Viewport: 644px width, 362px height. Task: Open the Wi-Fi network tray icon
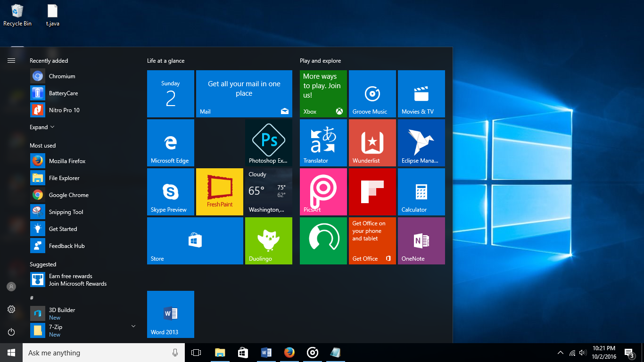(x=572, y=353)
